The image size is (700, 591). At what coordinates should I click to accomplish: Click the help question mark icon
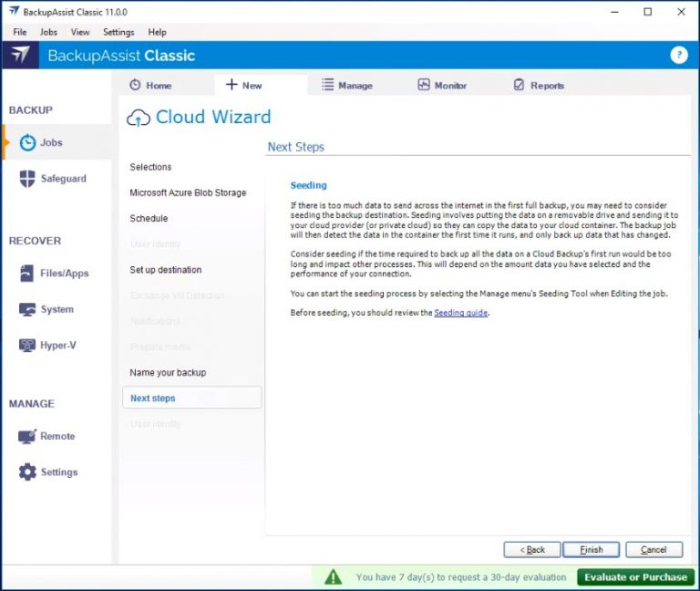(678, 55)
